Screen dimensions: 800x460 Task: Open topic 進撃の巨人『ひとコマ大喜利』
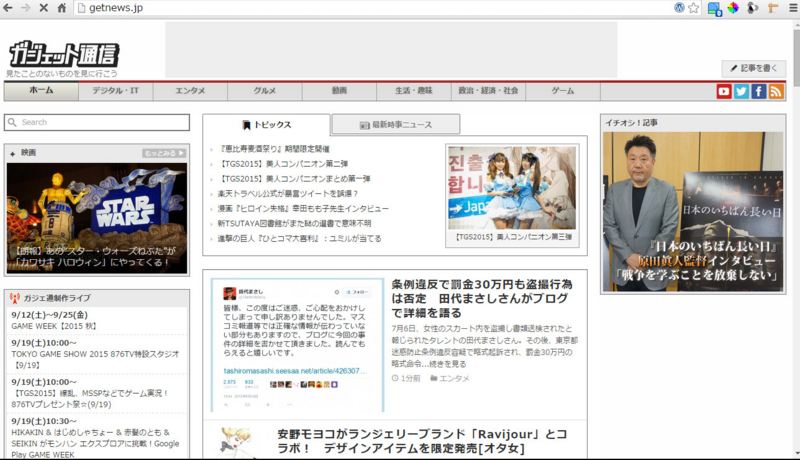click(299, 238)
